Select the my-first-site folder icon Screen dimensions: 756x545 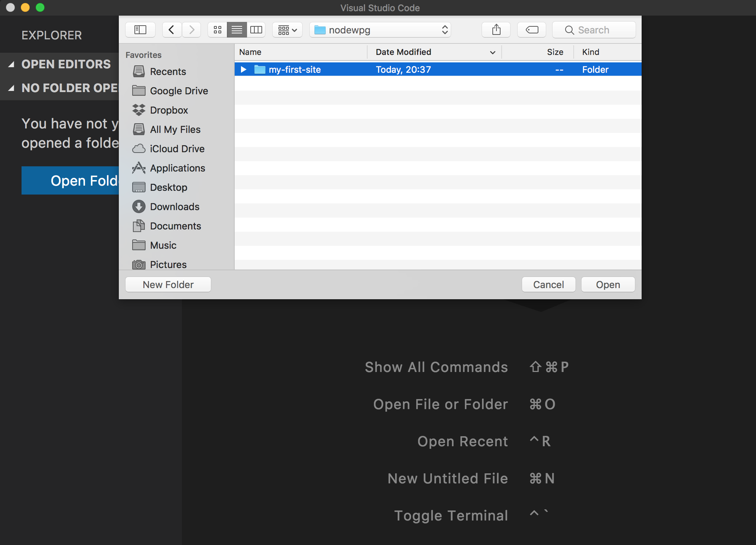[x=260, y=69]
